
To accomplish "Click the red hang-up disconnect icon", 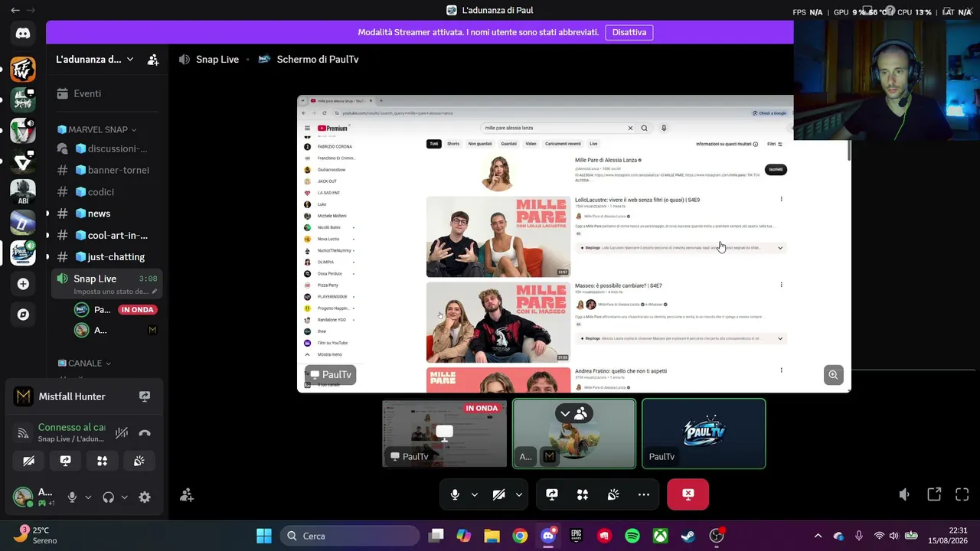I will 145,433.
